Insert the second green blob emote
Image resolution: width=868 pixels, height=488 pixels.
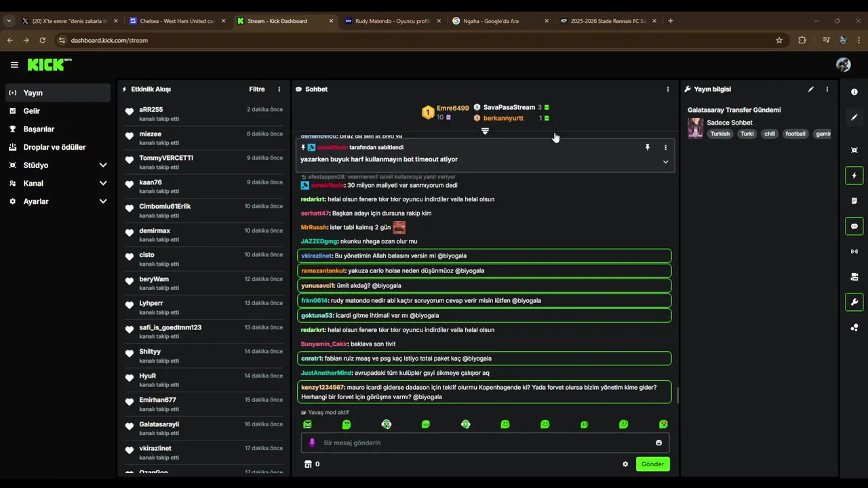(x=347, y=424)
